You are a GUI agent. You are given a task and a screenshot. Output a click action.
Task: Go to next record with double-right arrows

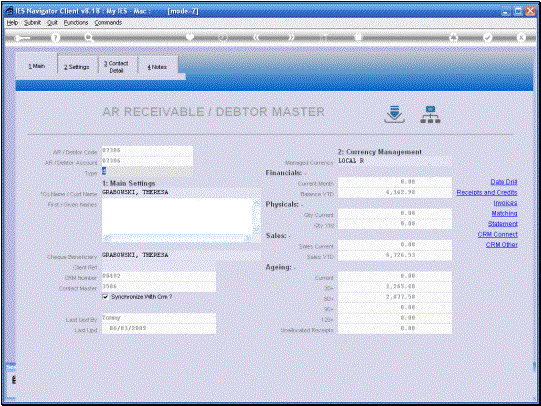pyautogui.click(x=291, y=37)
